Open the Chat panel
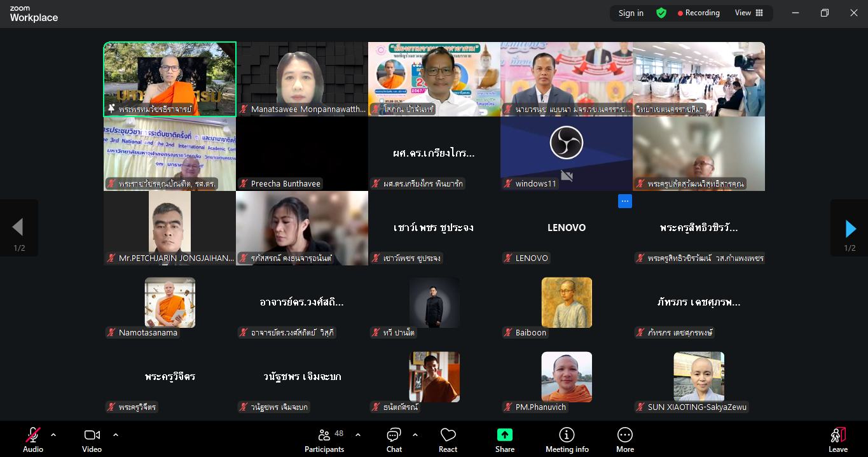The image size is (868, 457). tap(394, 440)
